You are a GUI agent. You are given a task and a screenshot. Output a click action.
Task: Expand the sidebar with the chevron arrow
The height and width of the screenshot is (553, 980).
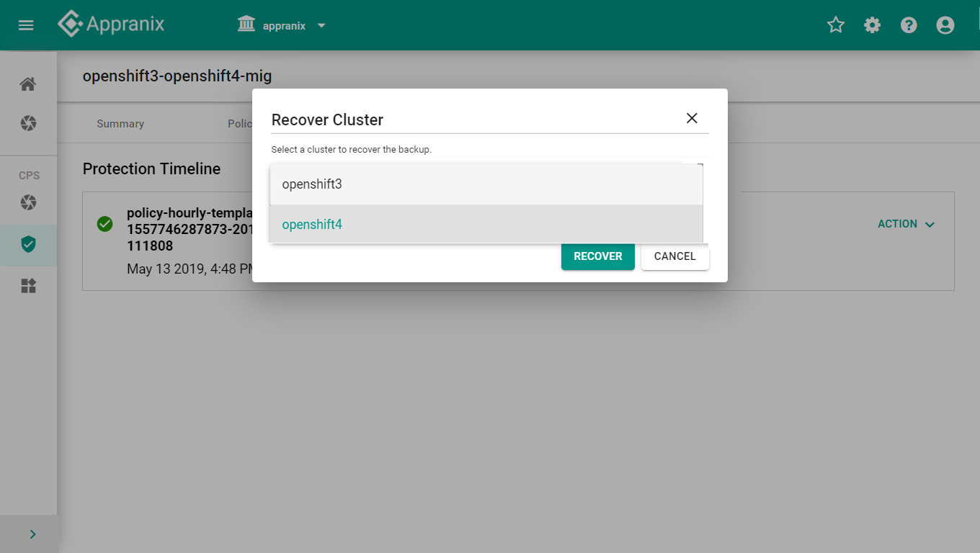pos(32,534)
